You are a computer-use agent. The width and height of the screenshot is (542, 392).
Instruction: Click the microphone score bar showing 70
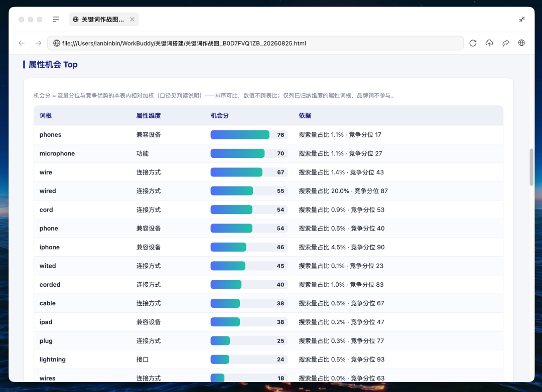click(249, 153)
